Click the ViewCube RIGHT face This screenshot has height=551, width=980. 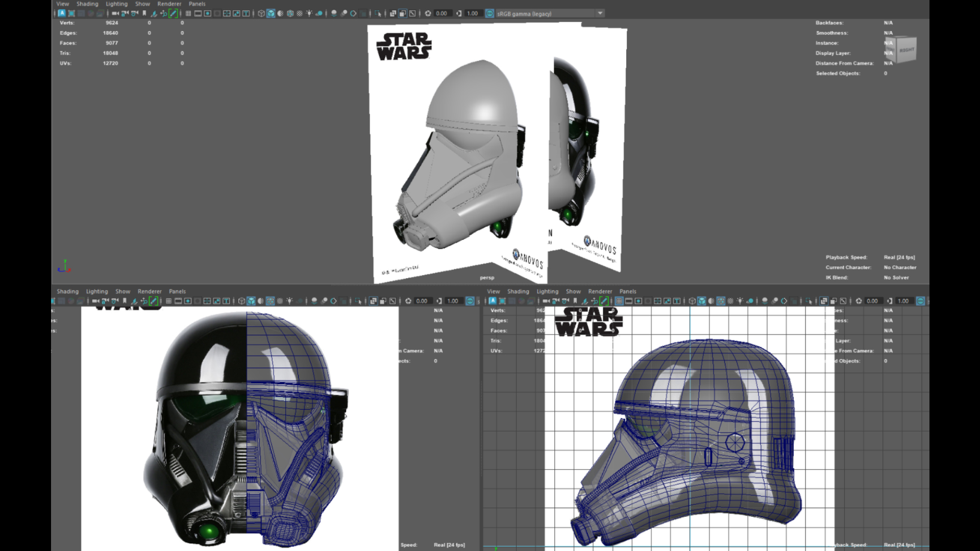[906, 50]
